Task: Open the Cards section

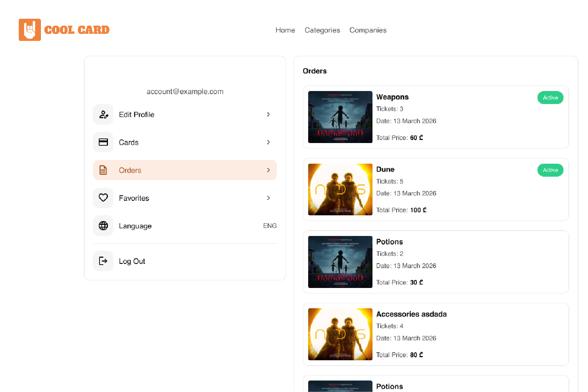Action: pos(185,142)
